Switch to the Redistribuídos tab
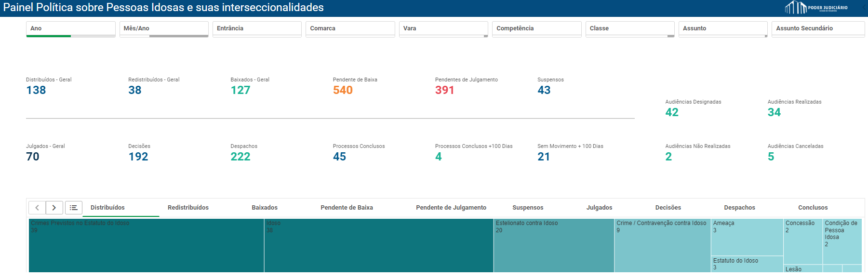 click(x=188, y=208)
